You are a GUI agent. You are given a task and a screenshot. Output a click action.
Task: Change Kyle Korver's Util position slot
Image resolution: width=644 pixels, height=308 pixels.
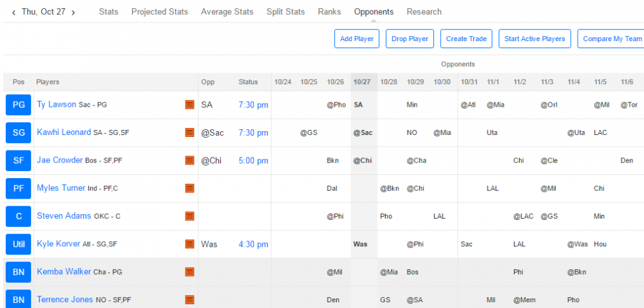click(18, 244)
